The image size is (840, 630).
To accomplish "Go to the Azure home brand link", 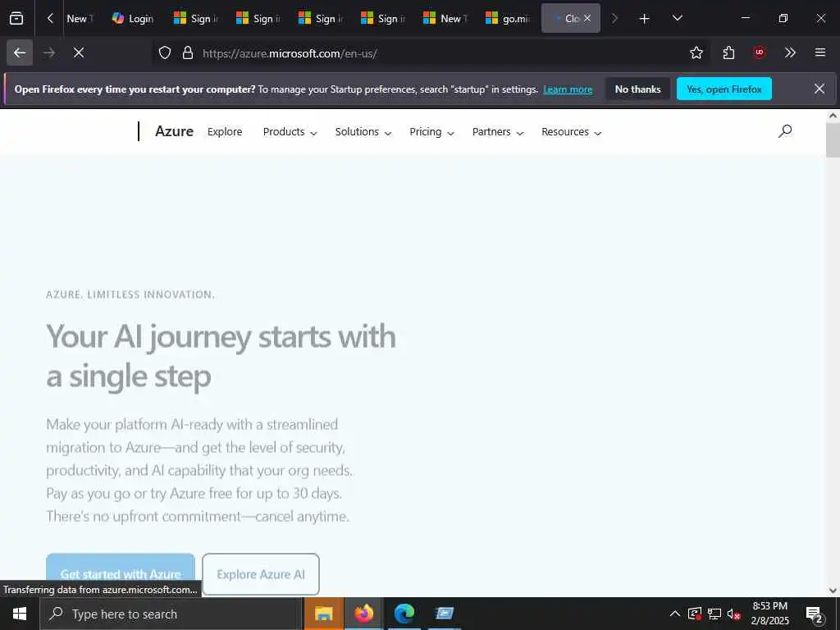I will tap(174, 131).
